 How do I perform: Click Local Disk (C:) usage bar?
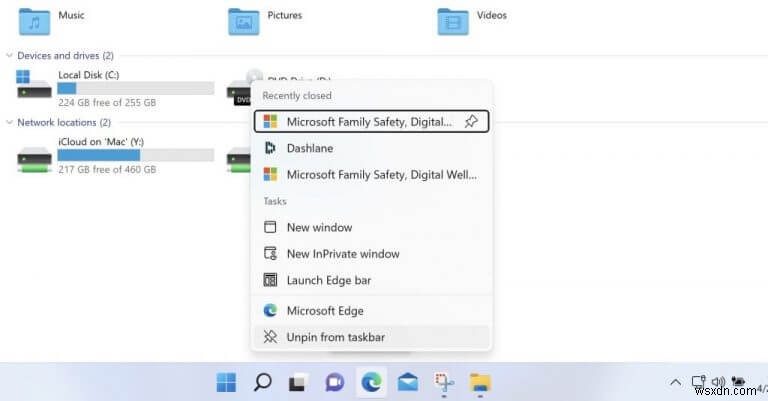tap(136, 89)
